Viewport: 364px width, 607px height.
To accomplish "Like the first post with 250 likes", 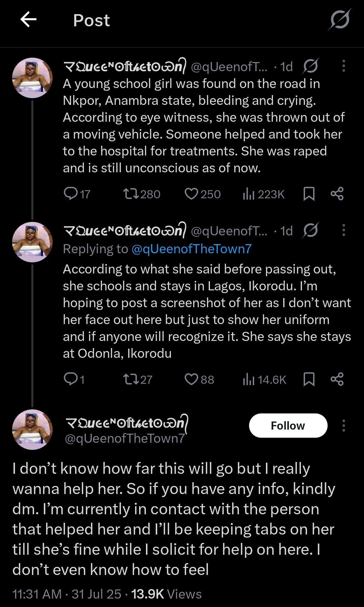I will click(191, 194).
